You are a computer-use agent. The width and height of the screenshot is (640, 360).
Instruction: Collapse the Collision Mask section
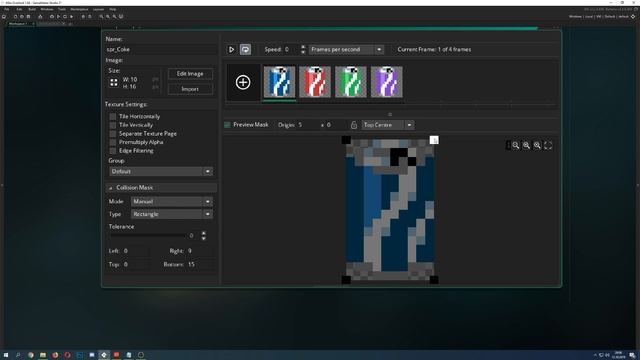[x=111, y=188]
